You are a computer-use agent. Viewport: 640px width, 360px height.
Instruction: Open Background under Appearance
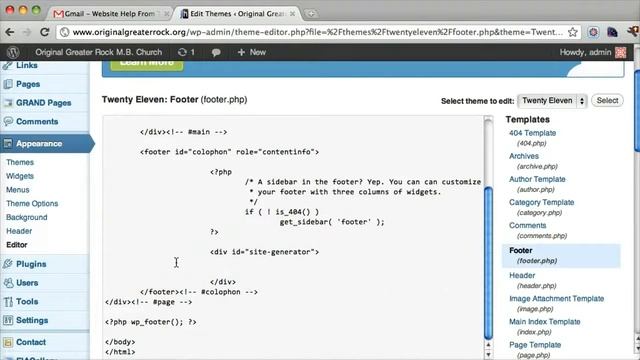(x=27, y=217)
